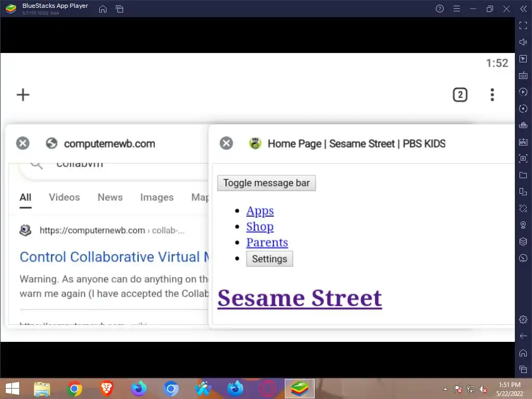Enter full screen from the sidebar
Screen dimensions: 532x399
coord(523,25)
